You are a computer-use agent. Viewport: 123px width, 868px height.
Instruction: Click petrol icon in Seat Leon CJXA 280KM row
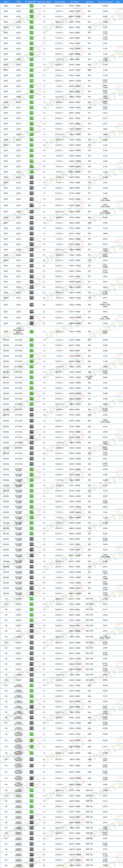pyautogui.click(x=31, y=172)
